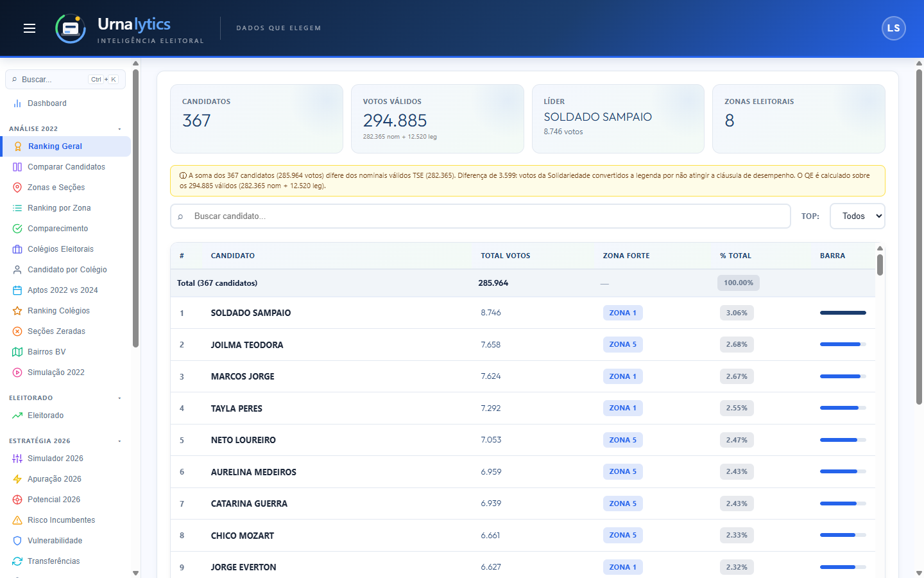Click the Urnalytics logo icon
Screen dimensions: 924x578
tap(71, 28)
